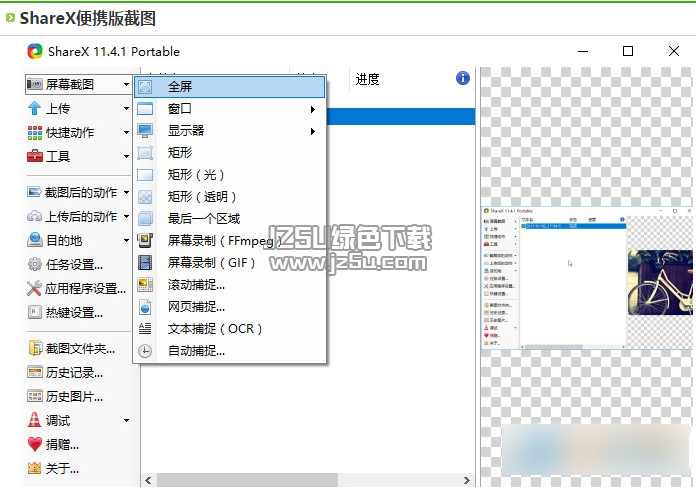Choose 屏幕录制（GIF）entry

[230, 262]
